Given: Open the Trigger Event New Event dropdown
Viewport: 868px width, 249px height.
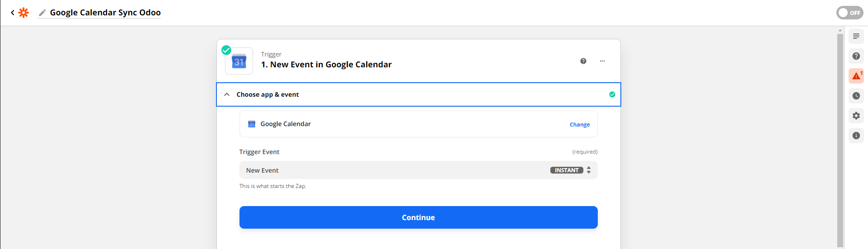Looking at the screenshot, I should click(x=418, y=170).
